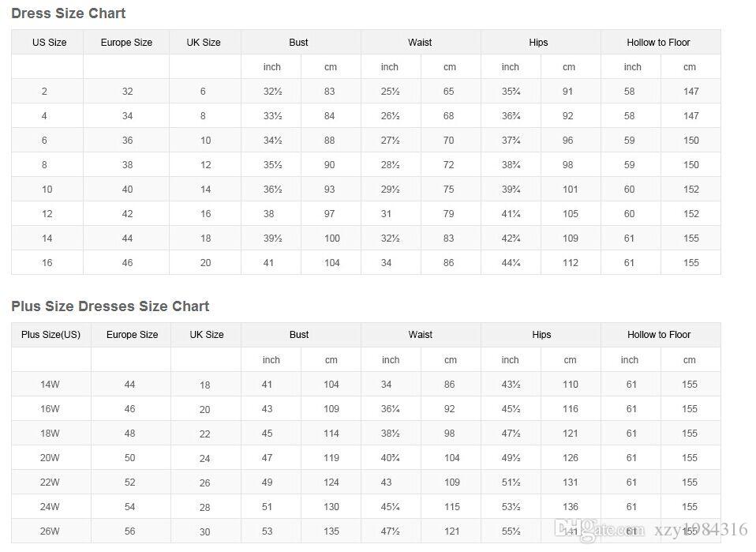Select the UK Size header in the first chart
The width and height of the screenshot is (756, 552).
[204, 43]
